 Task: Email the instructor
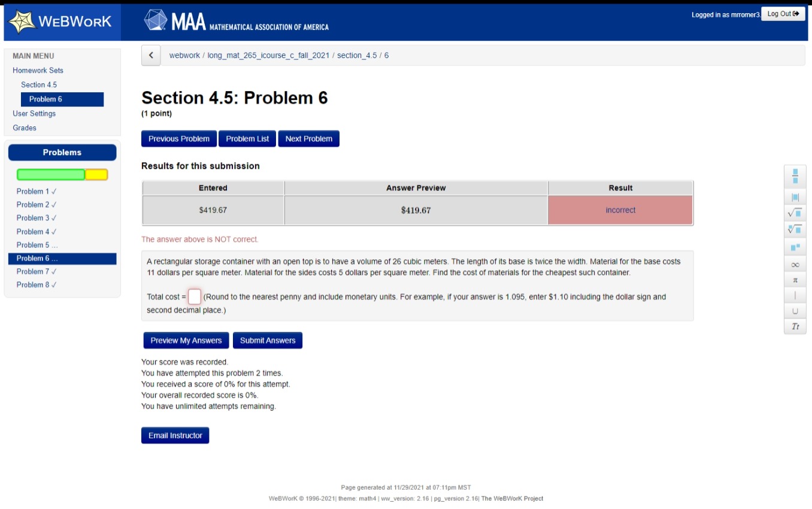tap(175, 435)
